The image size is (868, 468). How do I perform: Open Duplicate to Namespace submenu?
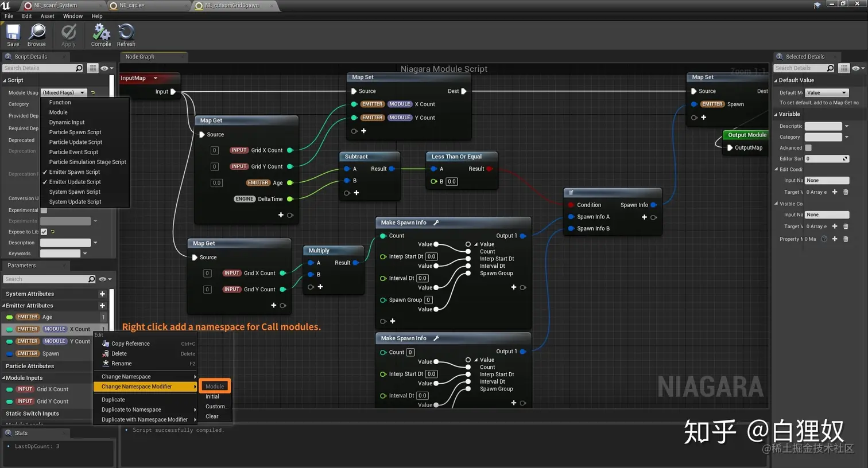[145, 409]
